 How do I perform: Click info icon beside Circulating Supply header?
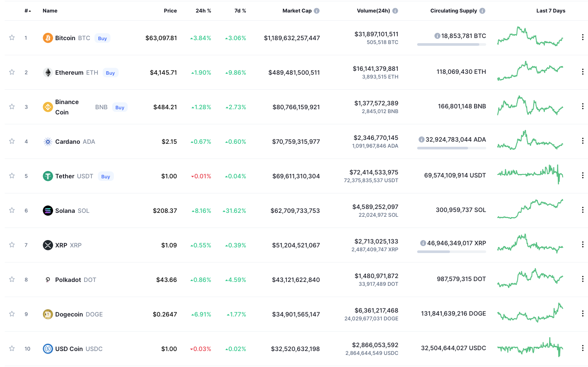(482, 11)
